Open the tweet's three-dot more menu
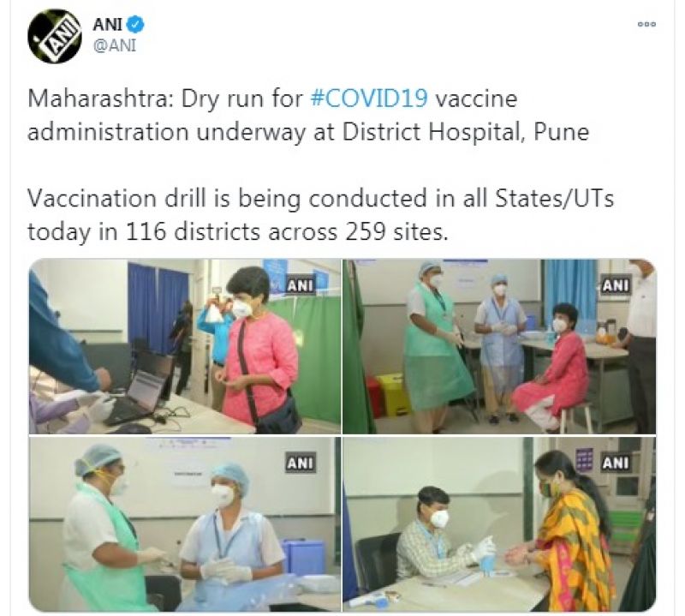 [x=647, y=25]
